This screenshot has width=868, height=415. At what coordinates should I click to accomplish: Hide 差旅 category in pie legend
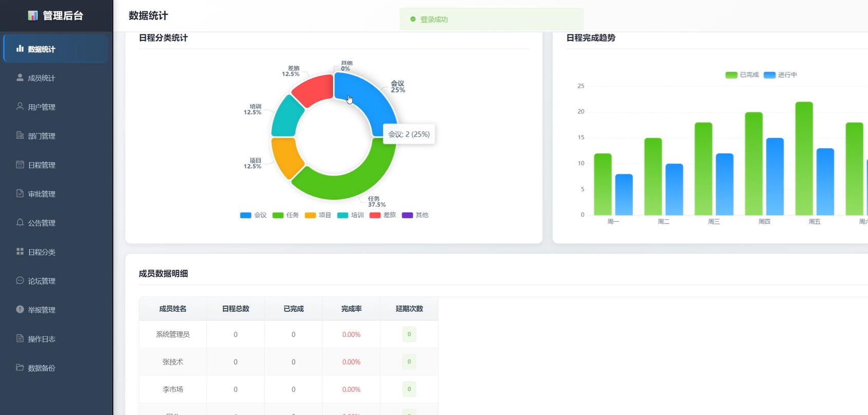383,215
